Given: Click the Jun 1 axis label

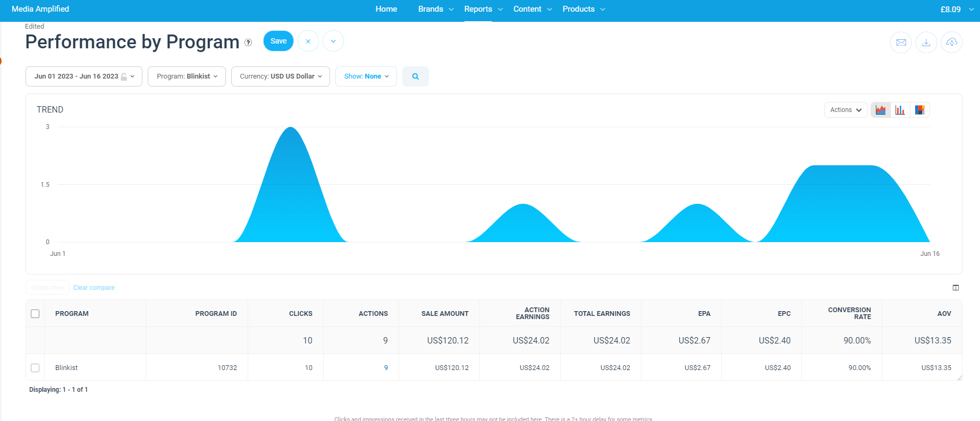Looking at the screenshot, I should (x=58, y=254).
